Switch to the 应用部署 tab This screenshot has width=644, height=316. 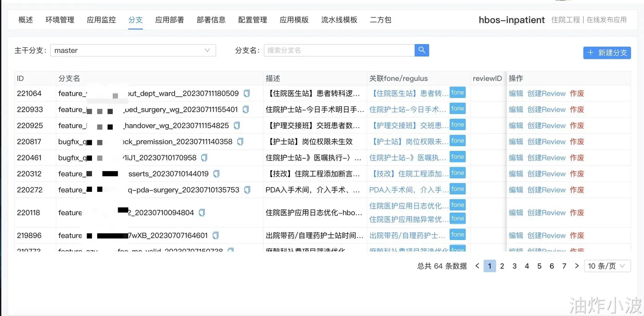tap(170, 20)
